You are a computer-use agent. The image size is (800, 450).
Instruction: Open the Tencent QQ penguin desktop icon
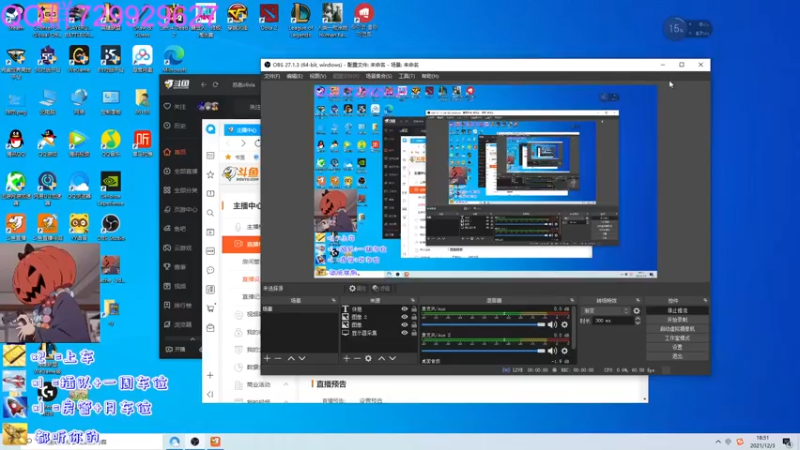[15, 143]
